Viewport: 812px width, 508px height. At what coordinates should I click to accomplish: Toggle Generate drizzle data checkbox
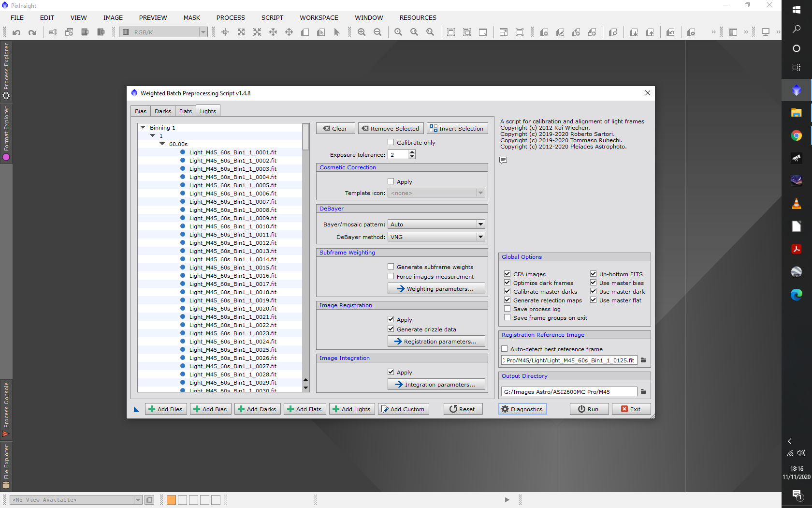(x=391, y=329)
